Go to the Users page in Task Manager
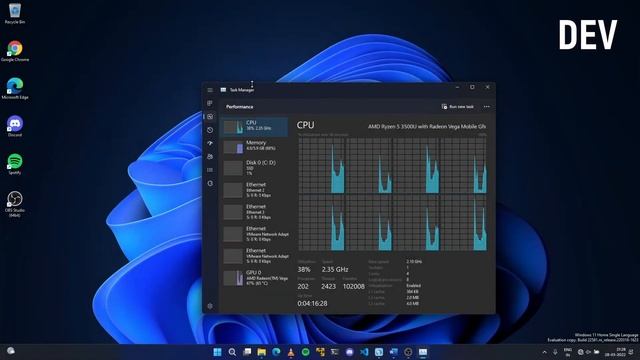This screenshot has height=360, width=640. (x=210, y=157)
